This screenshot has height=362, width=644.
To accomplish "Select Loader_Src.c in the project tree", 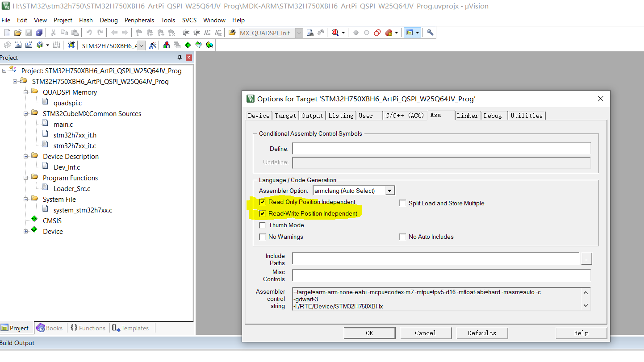I will (71, 188).
